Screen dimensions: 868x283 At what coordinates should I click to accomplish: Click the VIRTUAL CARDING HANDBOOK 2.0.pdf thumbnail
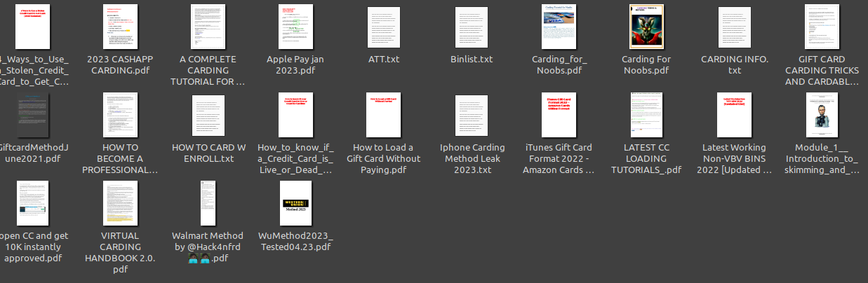tap(121, 202)
